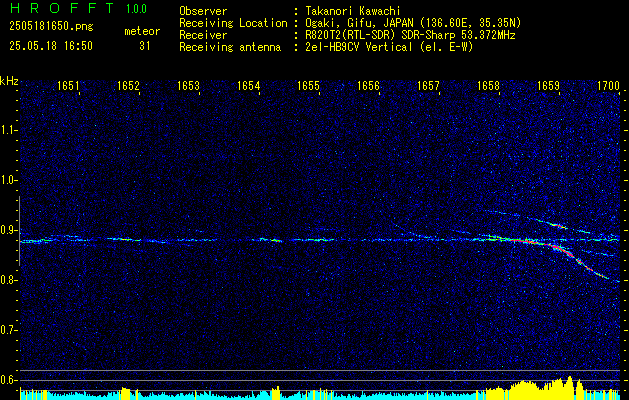This screenshot has width=629, height=400.
Task: Click the 1655 time marker
Action: pos(308,85)
